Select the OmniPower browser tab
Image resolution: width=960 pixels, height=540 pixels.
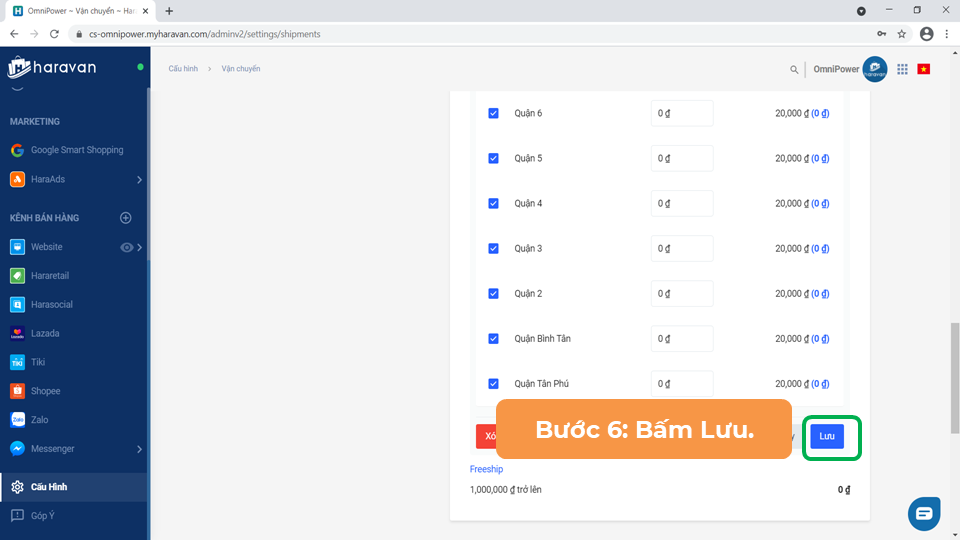81,11
